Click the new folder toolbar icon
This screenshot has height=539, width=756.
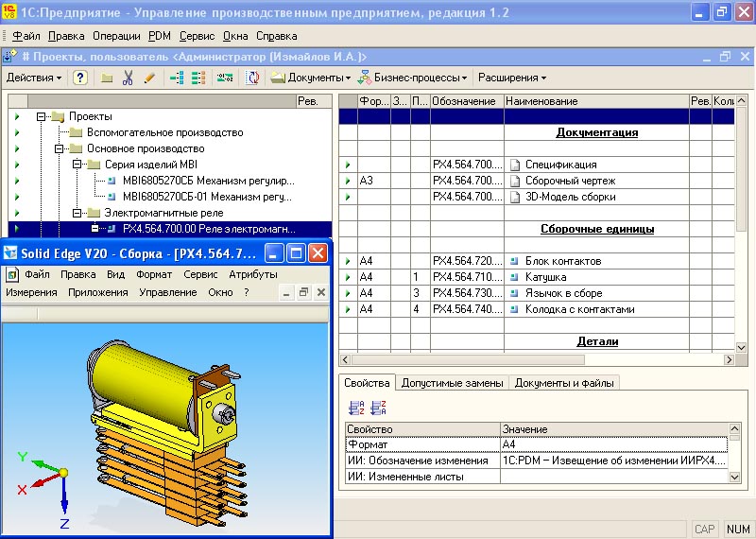point(107,78)
